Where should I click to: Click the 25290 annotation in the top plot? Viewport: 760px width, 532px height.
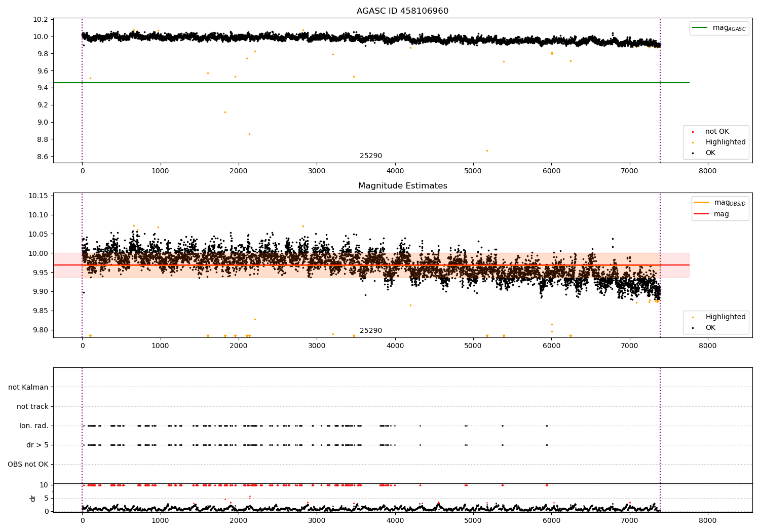[x=371, y=156]
